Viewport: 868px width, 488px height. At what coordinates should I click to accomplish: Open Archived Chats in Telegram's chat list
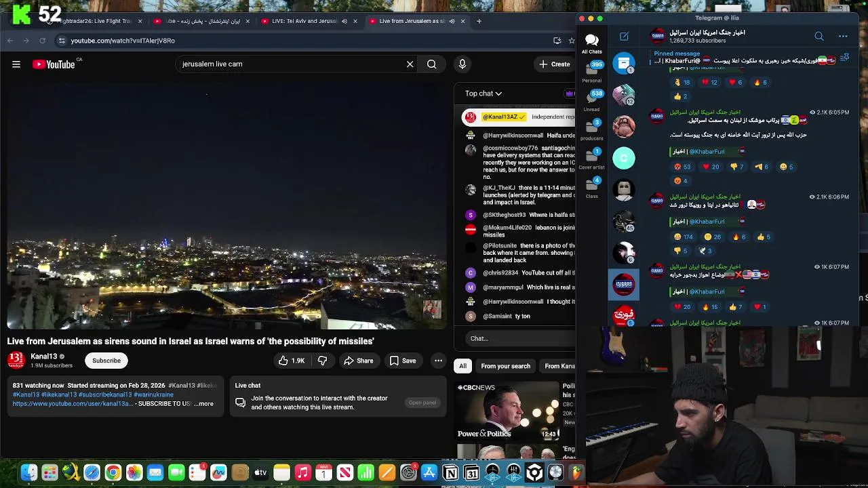tap(624, 63)
